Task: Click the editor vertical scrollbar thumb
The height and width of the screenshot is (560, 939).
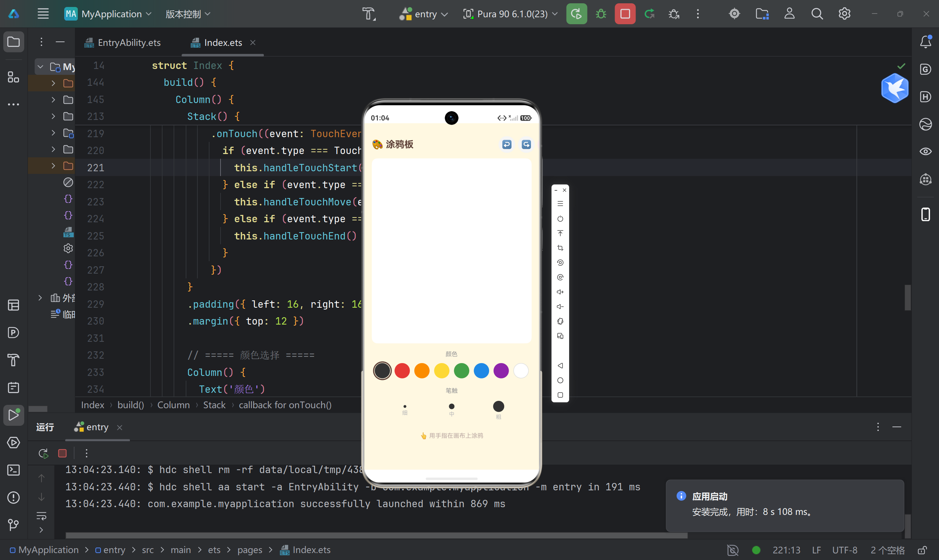Action: click(x=907, y=297)
